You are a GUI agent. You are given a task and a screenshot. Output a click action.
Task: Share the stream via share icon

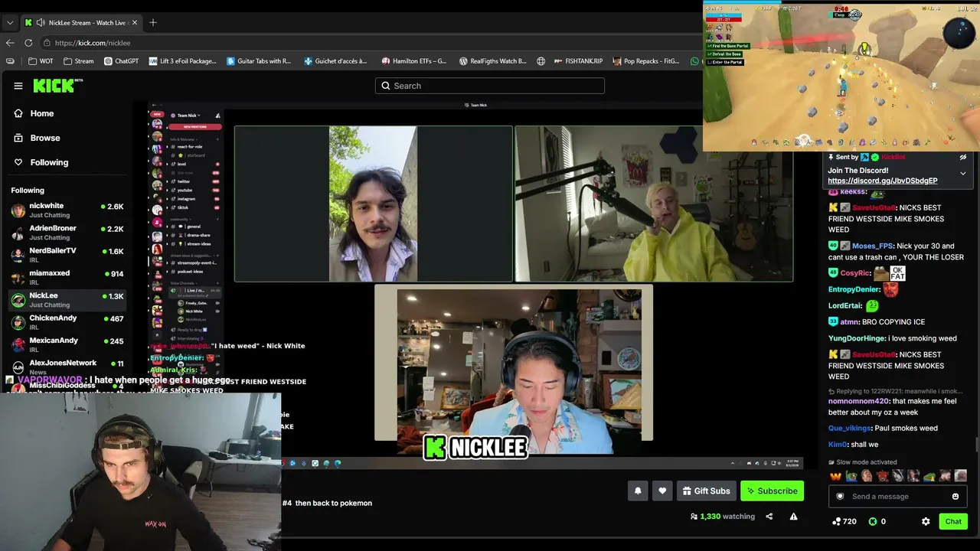[769, 517]
